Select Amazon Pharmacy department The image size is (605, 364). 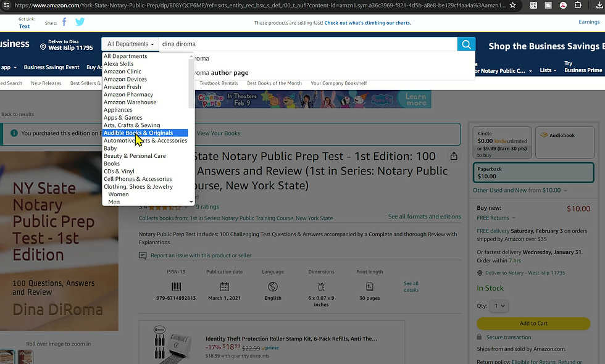128,94
